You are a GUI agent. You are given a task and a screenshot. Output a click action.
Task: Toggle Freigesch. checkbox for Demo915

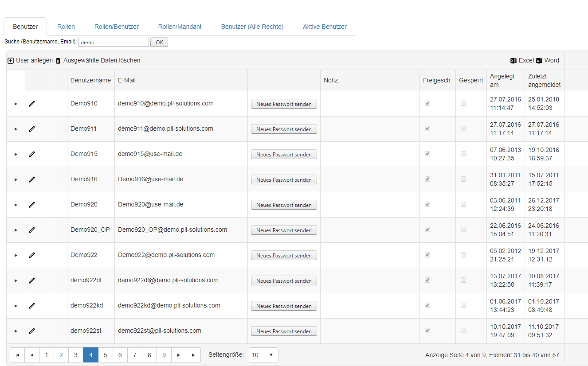coord(427,154)
